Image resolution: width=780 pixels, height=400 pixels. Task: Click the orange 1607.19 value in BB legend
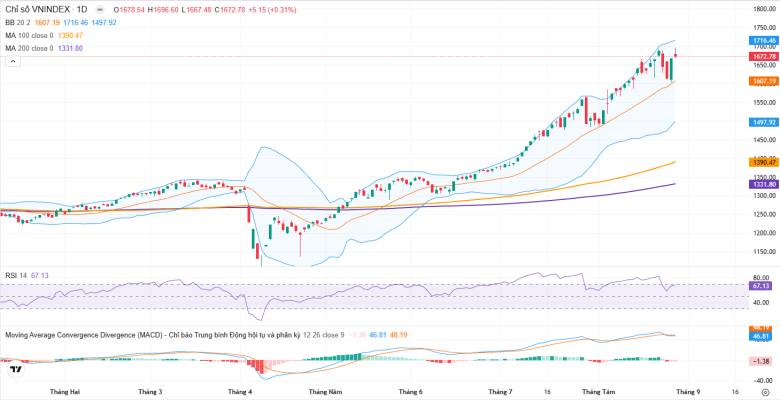[x=46, y=23]
